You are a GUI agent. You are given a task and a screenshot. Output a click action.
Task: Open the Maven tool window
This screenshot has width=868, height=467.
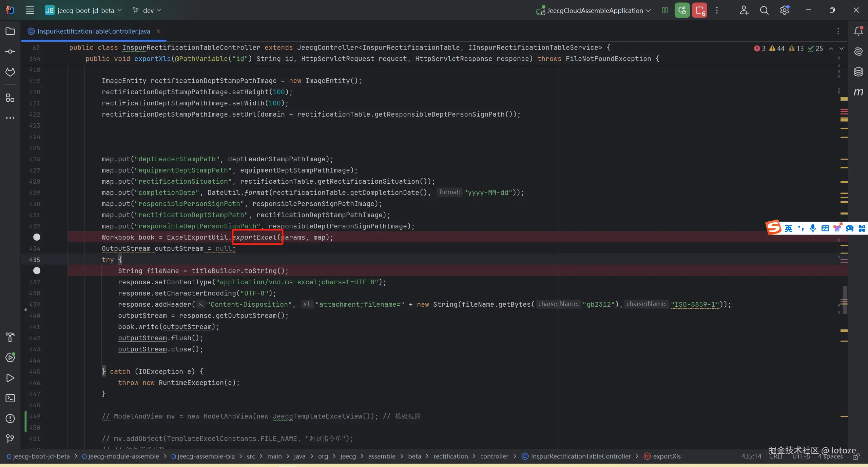pos(858,92)
